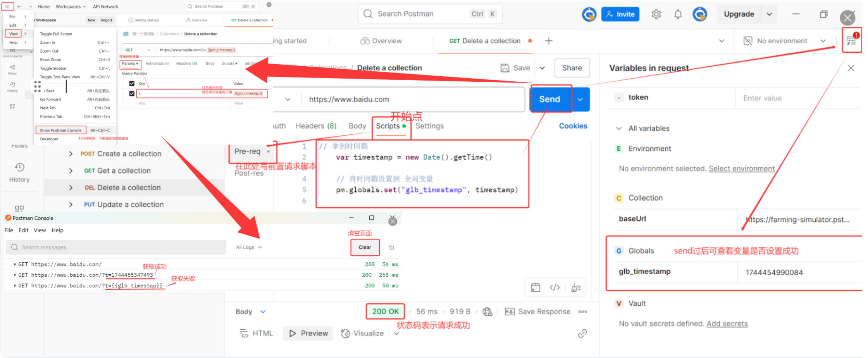Click the back navigation arrow in header
The image size is (868, 358).
click(x=19, y=7)
